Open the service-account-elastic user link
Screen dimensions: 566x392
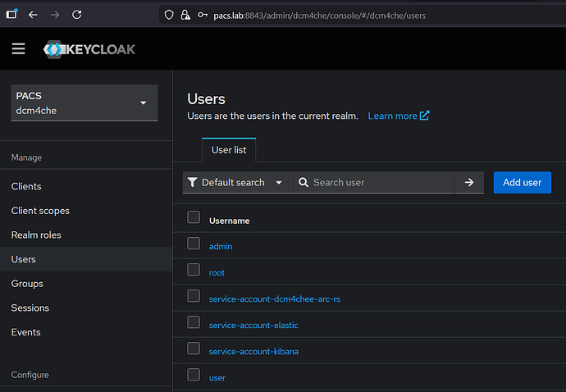(253, 326)
